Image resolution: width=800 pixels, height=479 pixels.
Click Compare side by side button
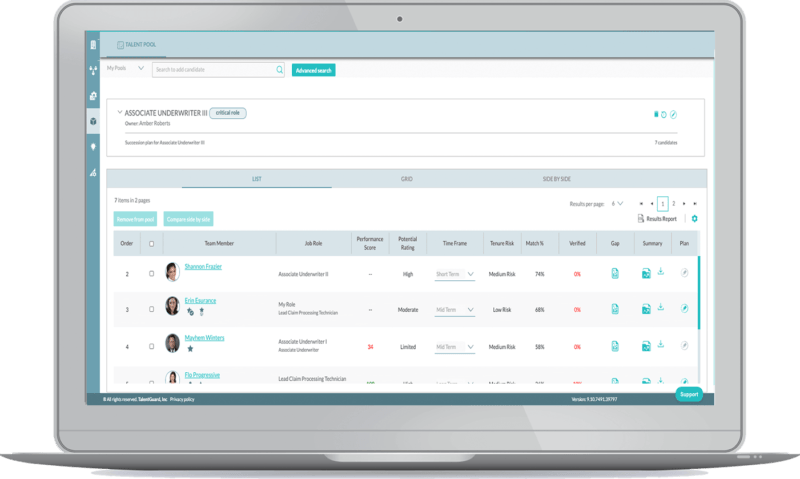coord(188,219)
